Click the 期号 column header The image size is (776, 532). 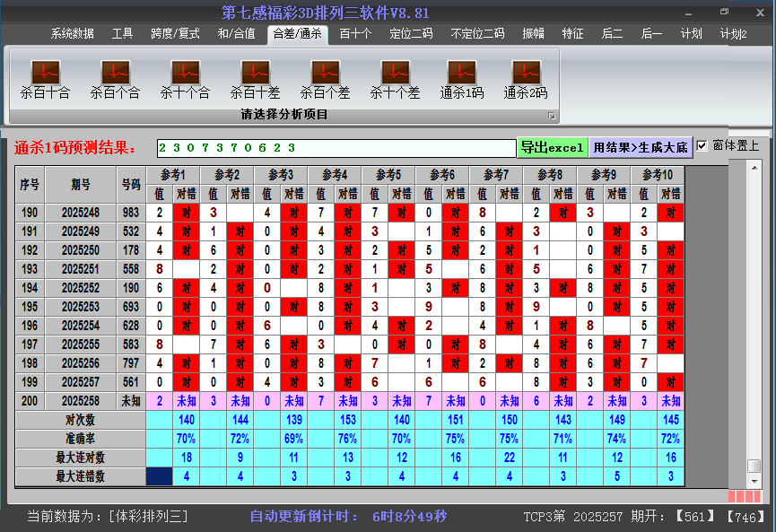point(81,185)
